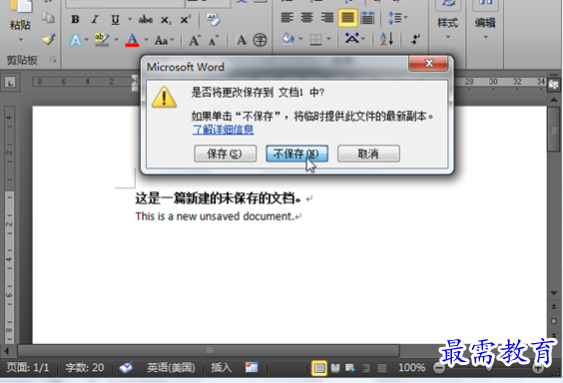Open shading color dropdown arrow

pos(301,39)
